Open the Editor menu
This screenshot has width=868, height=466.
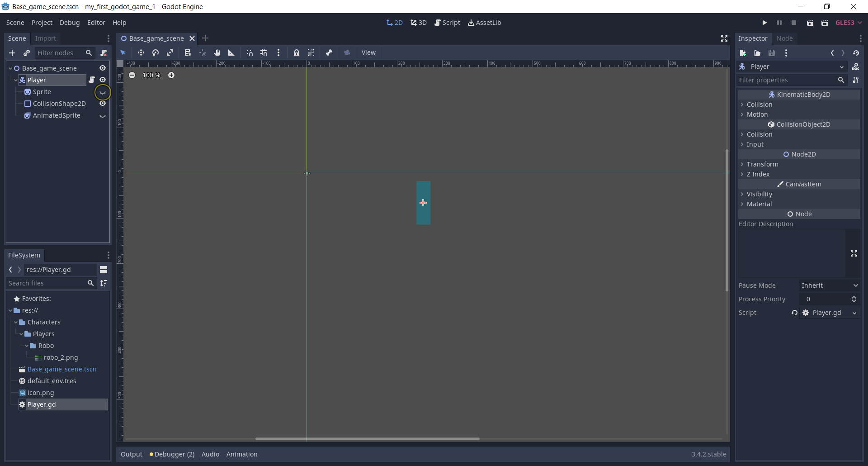pos(96,23)
